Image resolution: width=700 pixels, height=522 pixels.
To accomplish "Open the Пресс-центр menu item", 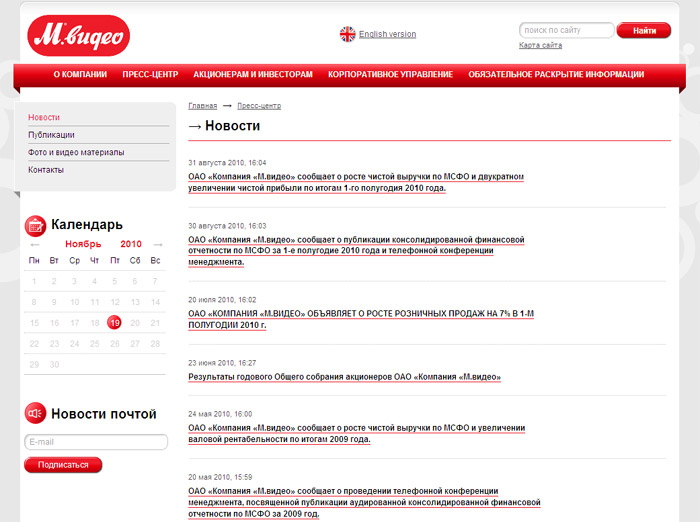I will pyautogui.click(x=150, y=74).
